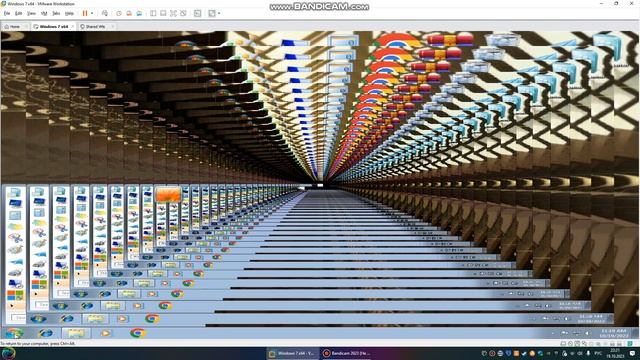
Task: Enter Unity mode toolbar icon
Action: click(183, 13)
